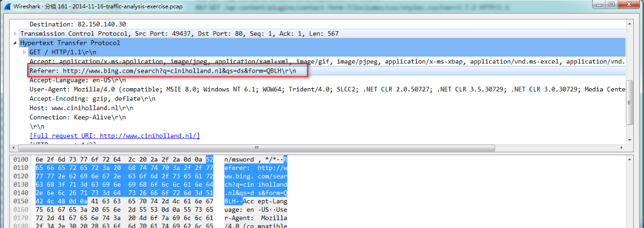This screenshot has width=644, height=228.
Task: Select the Accept: application/x-ms-application header line
Action: pyautogui.click(x=328, y=61)
